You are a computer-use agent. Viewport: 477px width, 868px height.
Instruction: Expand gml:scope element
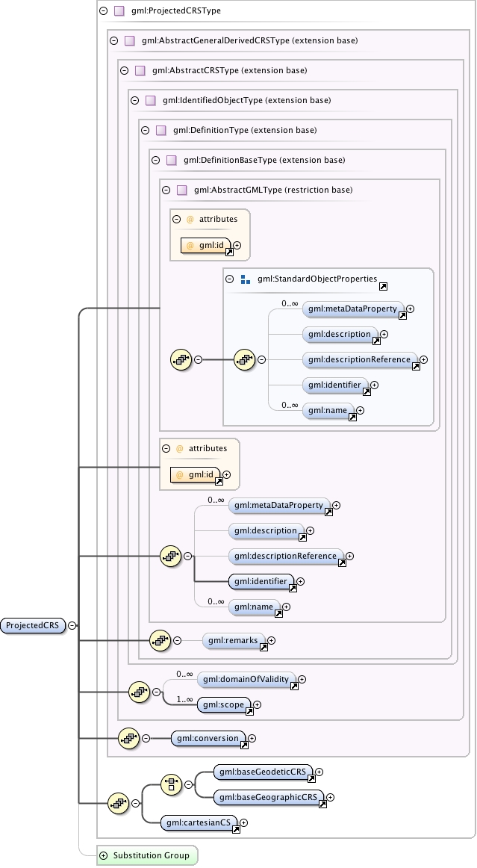(258, 704)
